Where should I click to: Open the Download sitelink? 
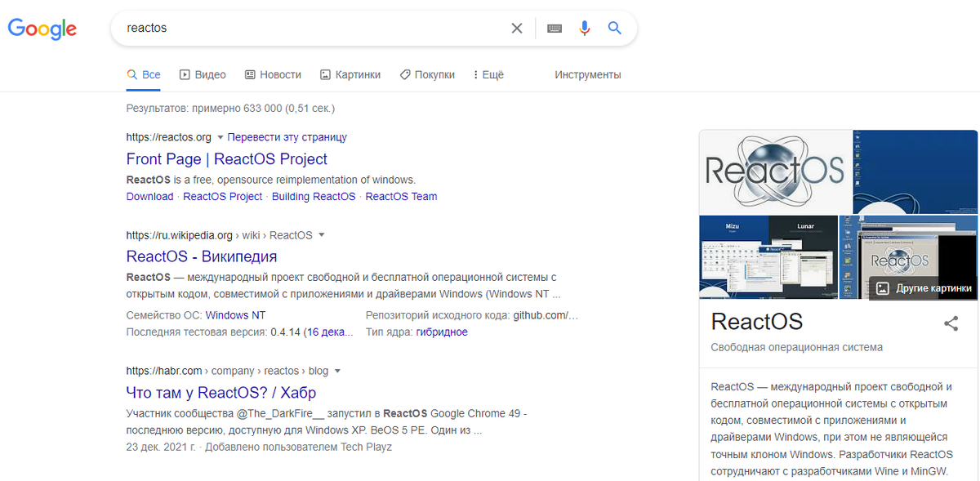coord(149,197)
